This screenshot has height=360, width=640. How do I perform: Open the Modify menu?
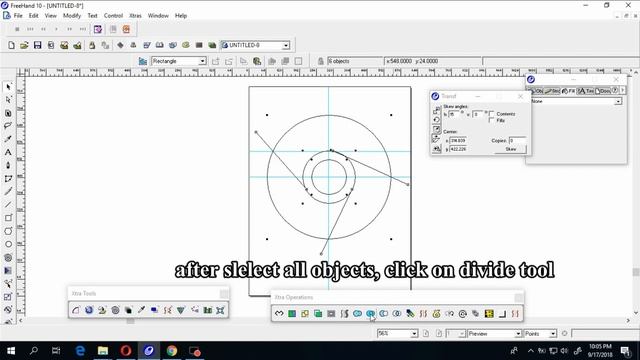pyautogui.click(x=72, y=16)
